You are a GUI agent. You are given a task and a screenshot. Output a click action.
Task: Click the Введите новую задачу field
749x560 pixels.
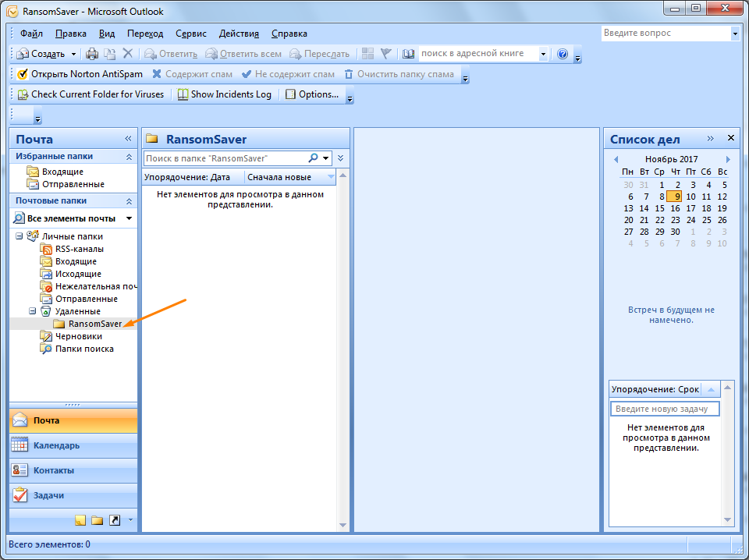pos(665,409)
